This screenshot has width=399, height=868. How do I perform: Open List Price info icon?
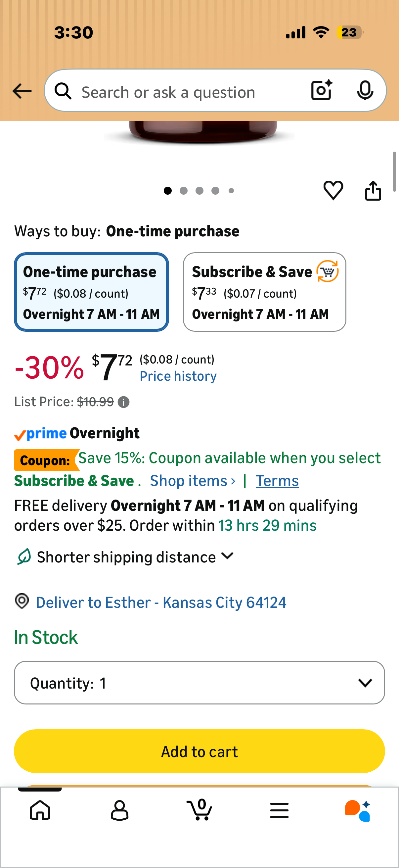pyautogui.click(x=124, y=402)
